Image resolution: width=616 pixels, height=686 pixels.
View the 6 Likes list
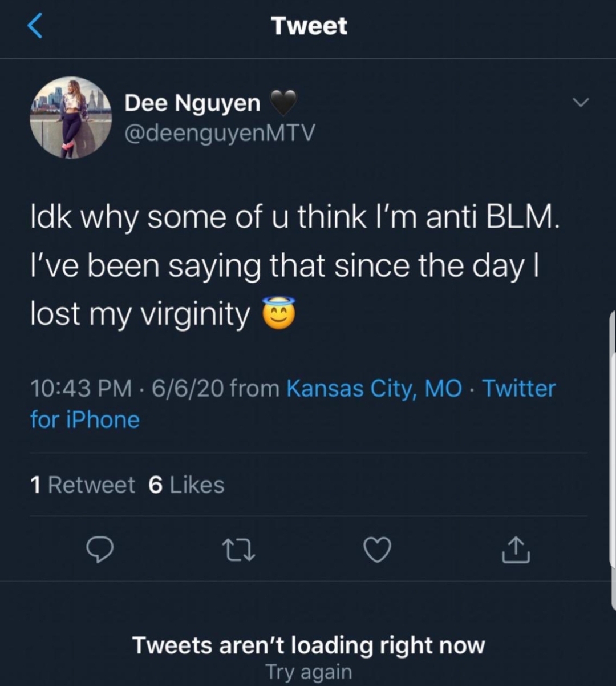[187, 485]
